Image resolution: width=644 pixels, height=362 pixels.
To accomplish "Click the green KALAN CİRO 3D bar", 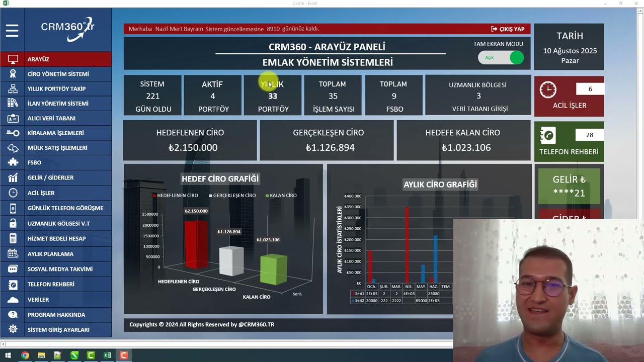I will coord(273,269).
